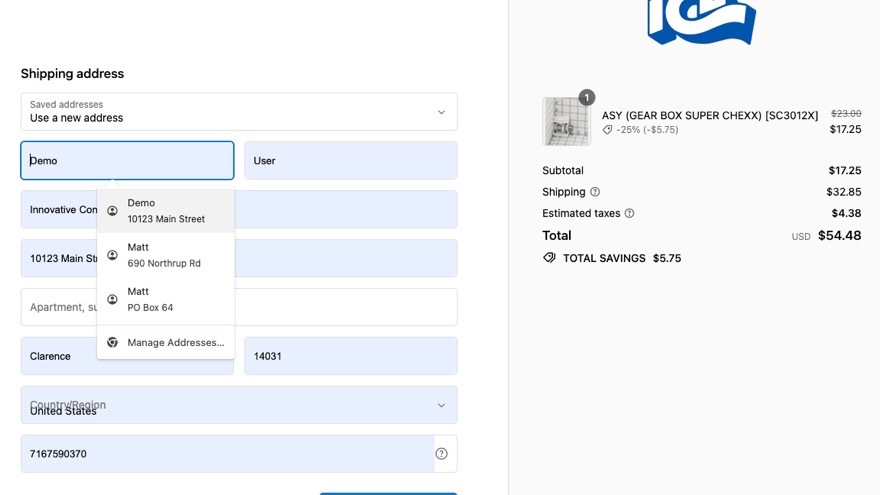Click the quantity badge on product image
The image size is (880, 495).
click(586, 98)
